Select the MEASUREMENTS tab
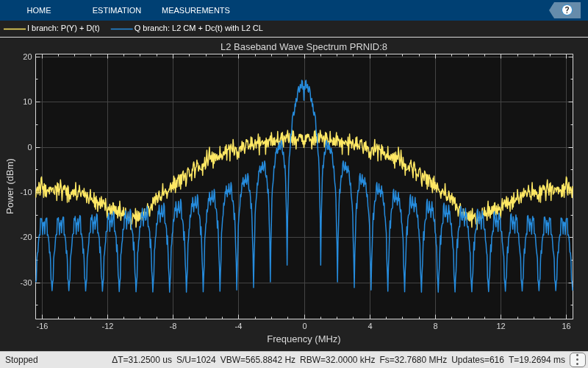Viewport: 588px width, 368px height. 196,10
